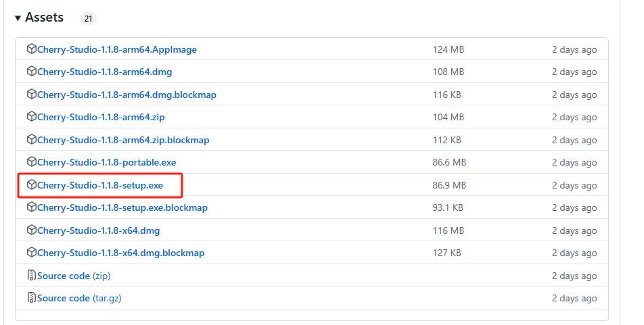Viewport: 644px width, 325px height.
Task: Click package icon beside x64.dmg file
Action: [31, 230]
